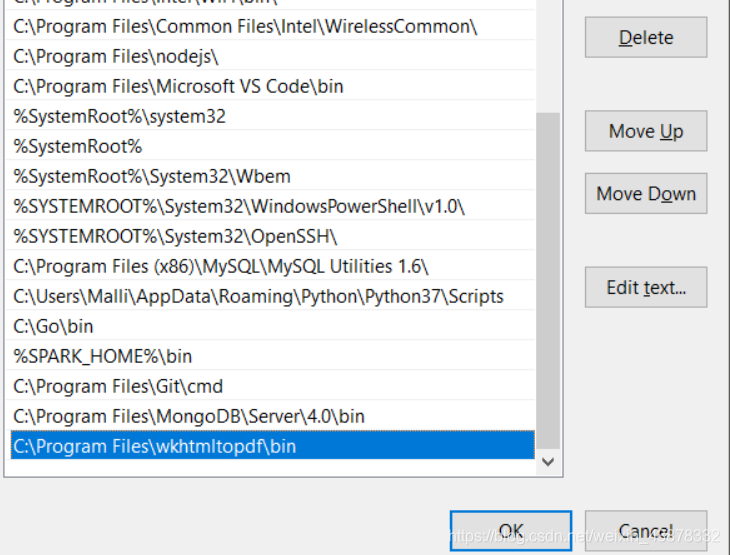This screenshot has height=555, width=730.
Task: Select %SystemRoot%\System32\Wbem entry
Action: tap(270, 176)
